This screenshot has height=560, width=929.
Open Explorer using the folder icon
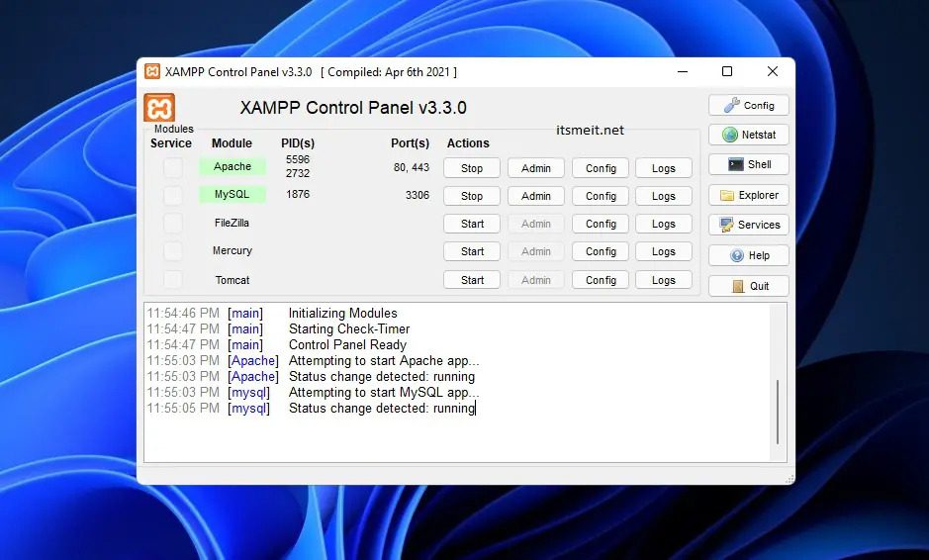727,195
